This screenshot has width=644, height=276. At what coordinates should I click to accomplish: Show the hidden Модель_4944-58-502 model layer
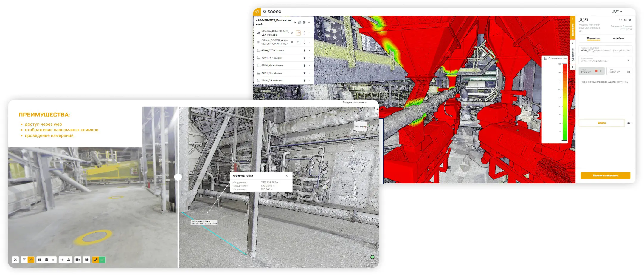pyautogui.click(x=292, y=33)
